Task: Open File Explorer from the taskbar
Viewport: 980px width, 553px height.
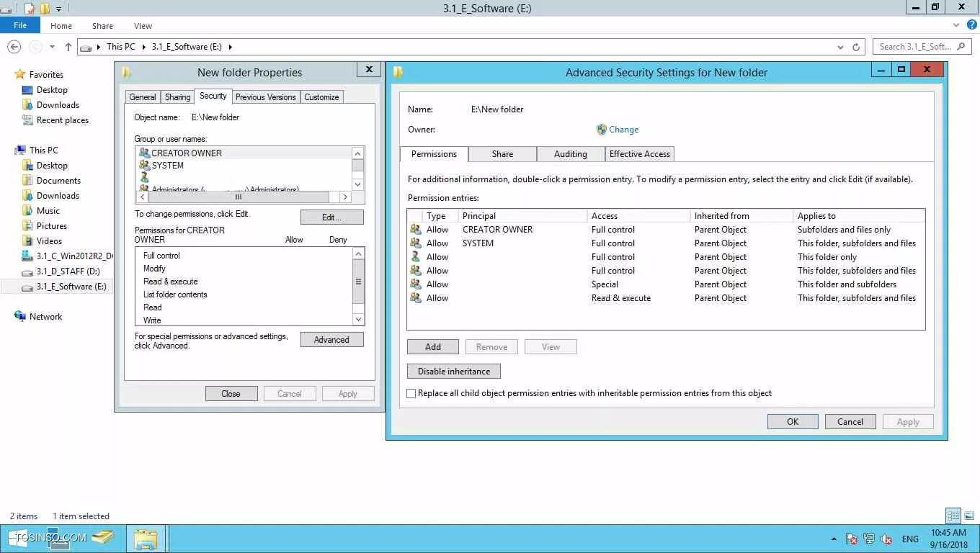Action: [146, 539]
